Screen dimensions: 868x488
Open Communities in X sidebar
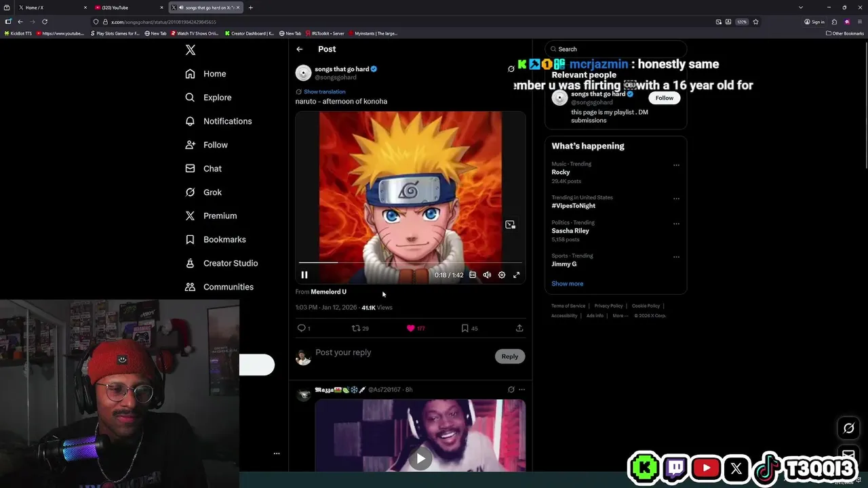tap(220, 287)
